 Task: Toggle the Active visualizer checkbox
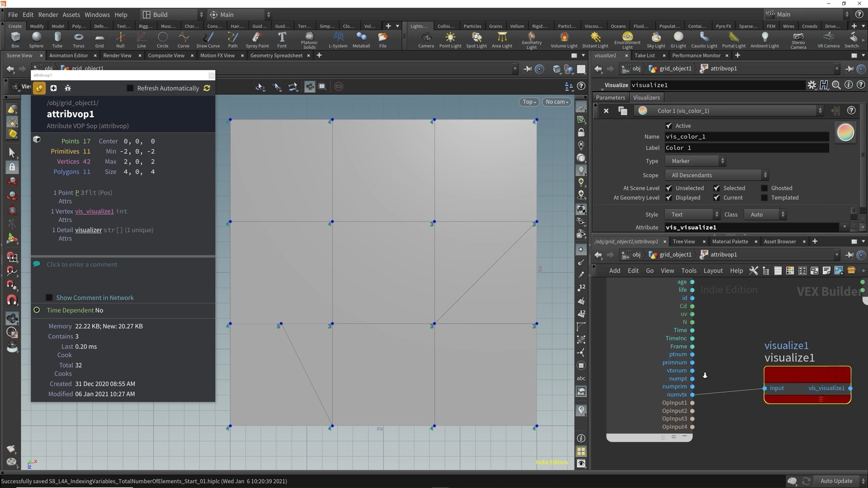point(669,126)
